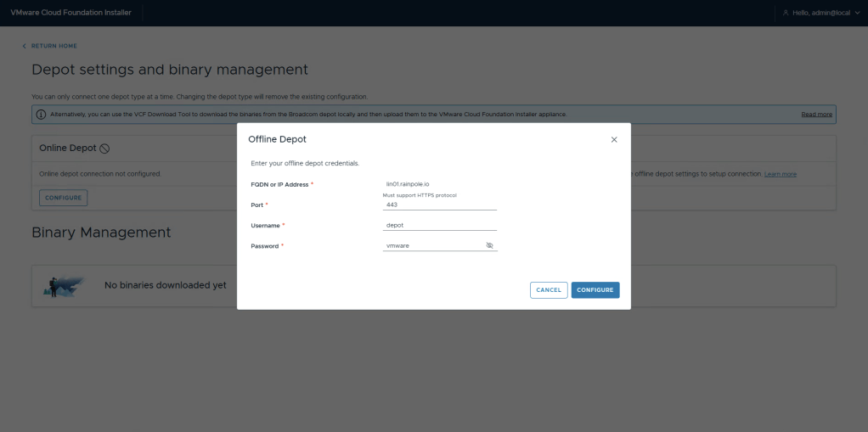Screen dimensions: 868x432
Task: Click the FQDN value lin01.rainpole.io
Action: (408, 183)
